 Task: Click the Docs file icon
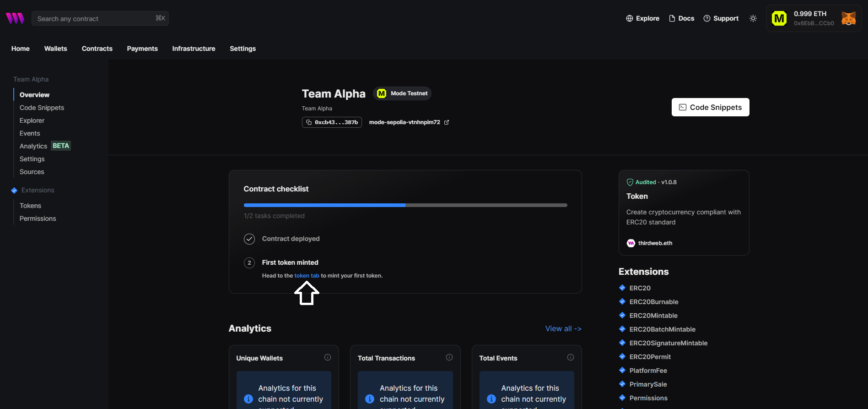pos(672,18)
